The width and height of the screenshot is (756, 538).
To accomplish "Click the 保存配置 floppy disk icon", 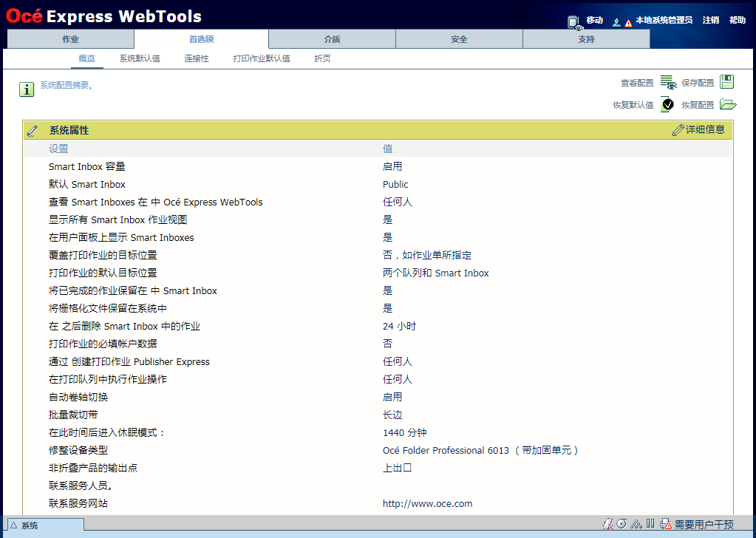I will [x=726, y=82].
